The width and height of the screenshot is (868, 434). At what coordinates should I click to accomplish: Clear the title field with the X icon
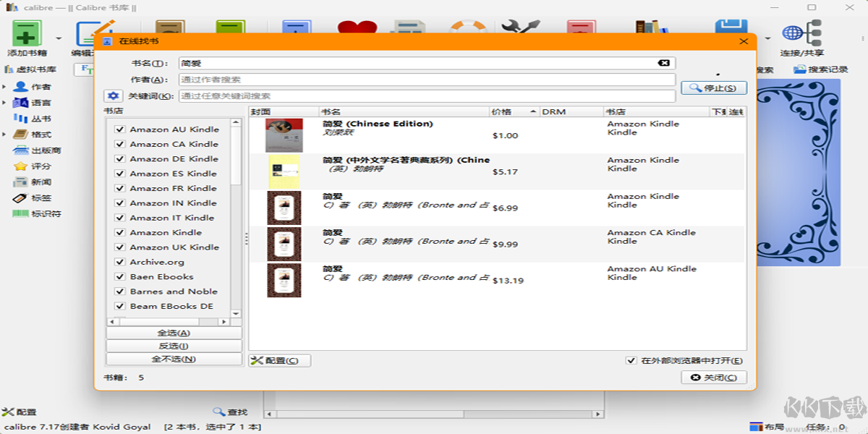click(663, 63)
